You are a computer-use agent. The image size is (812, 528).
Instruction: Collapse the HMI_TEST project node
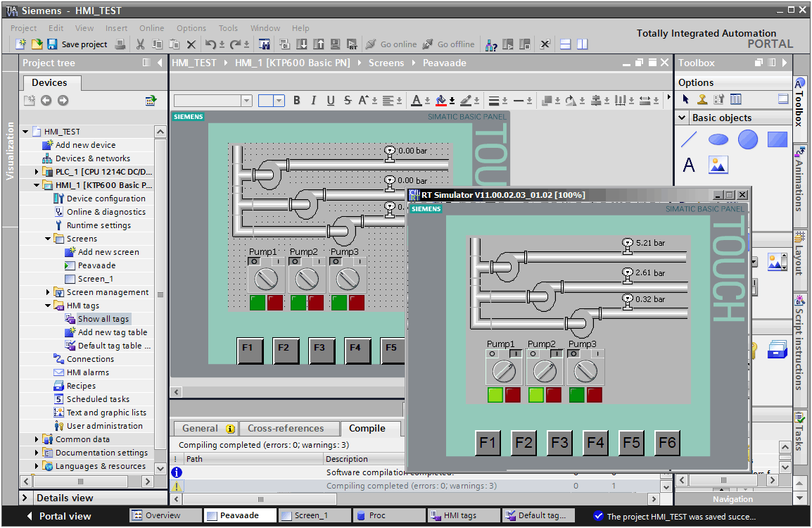pyautogui.click(x=25, y=132)
